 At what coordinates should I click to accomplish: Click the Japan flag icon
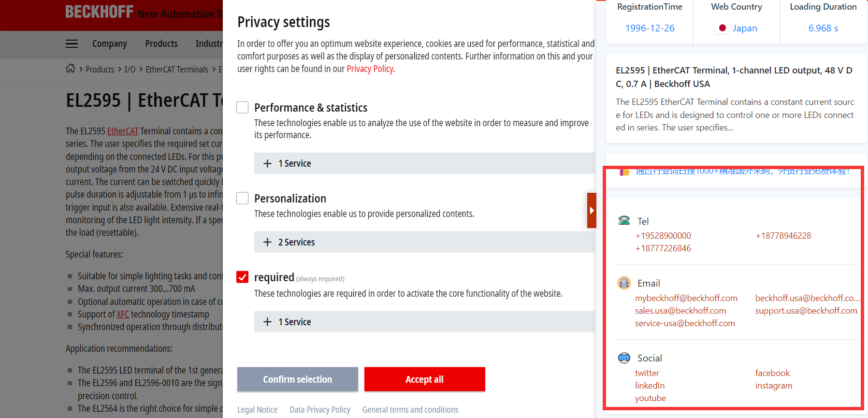[x=723, y=28]
